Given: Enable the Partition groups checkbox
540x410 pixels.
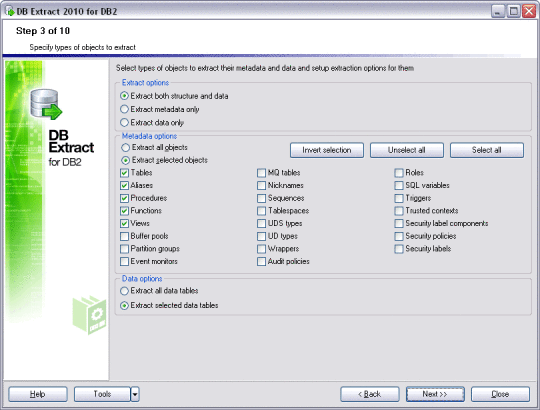Looking at the screenshot, I should pos(124,249).
